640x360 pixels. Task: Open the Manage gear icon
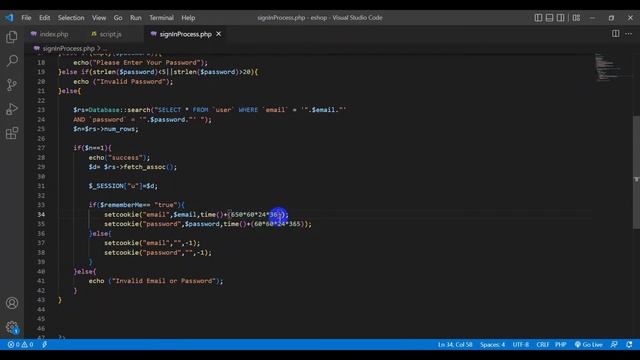12,327
